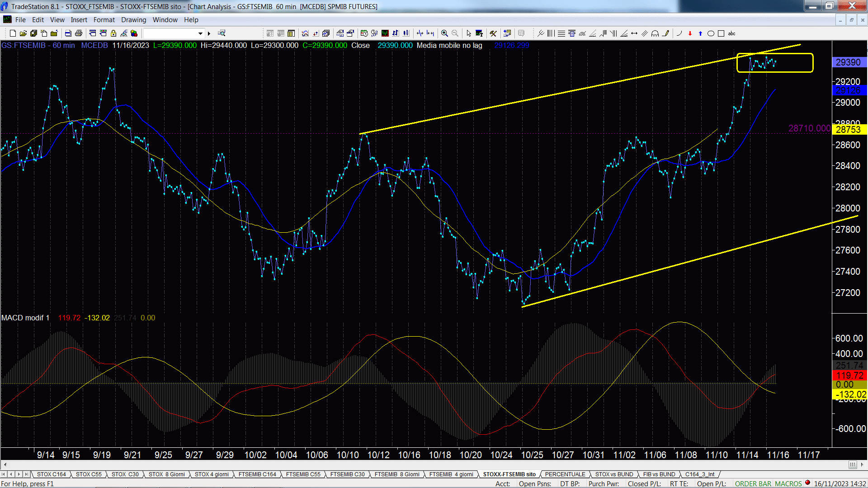Click the left arrow of horizontal scrollbar
The image size is (868, 488).
pyautogui.click(x=5, y=465)
